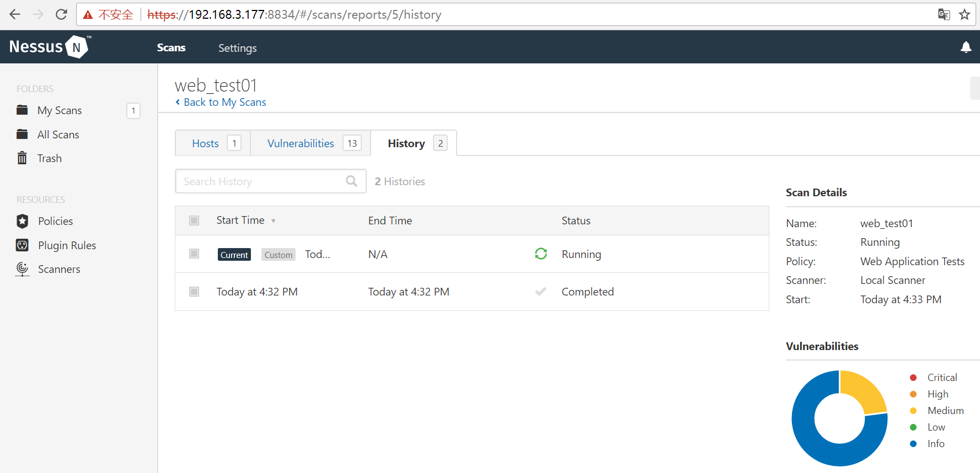Click the Completed status text
This screenshot has width=980, height=473.
point(587,292)
